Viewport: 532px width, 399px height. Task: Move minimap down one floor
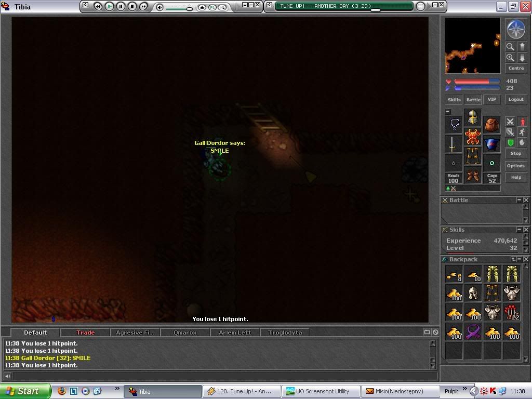click(522, 58)
